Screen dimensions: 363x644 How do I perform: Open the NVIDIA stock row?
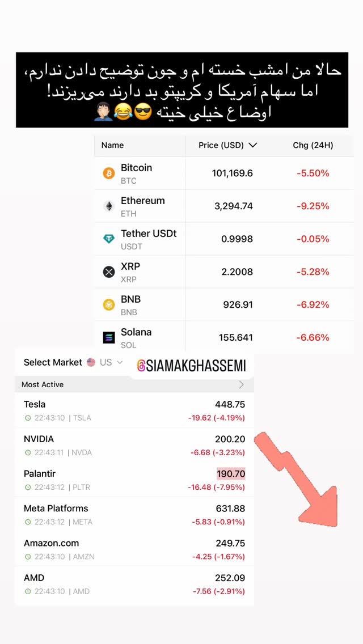[134, 445]
